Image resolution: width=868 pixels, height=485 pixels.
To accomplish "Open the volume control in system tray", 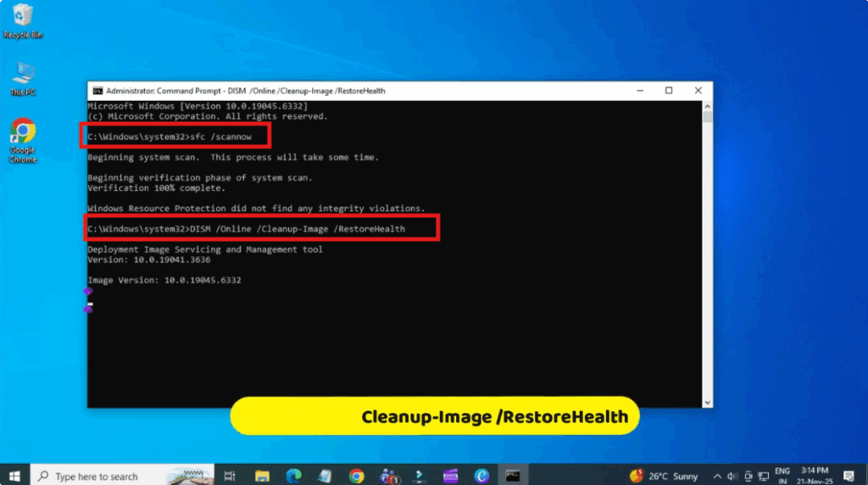I will [732, 477].
